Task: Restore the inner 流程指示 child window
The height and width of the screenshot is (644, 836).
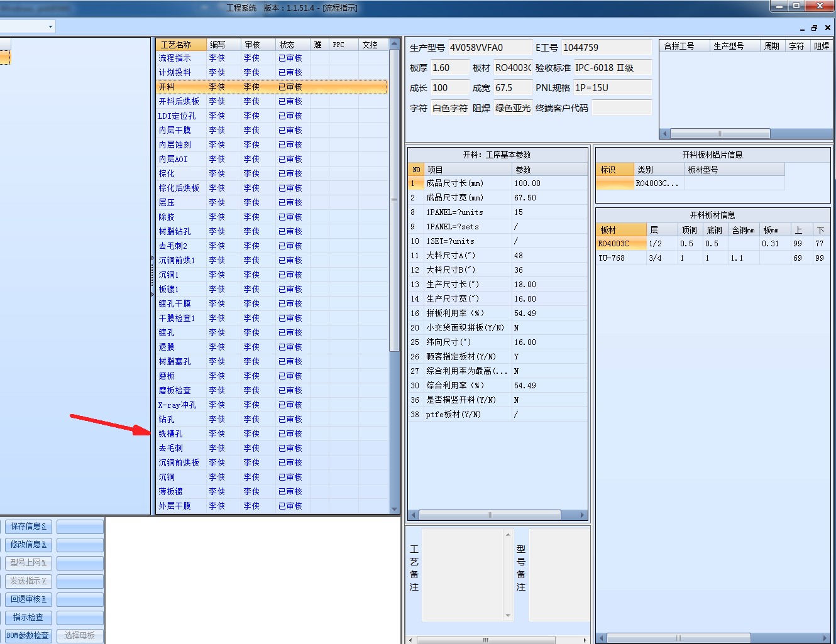Action: pyautogui.click(x=814, y=28)
